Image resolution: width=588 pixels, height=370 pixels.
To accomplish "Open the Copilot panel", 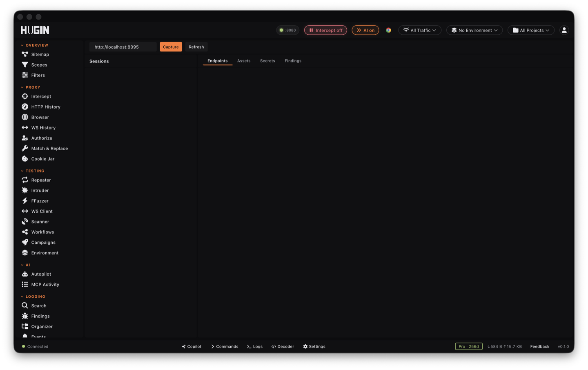I will [192, 346].
